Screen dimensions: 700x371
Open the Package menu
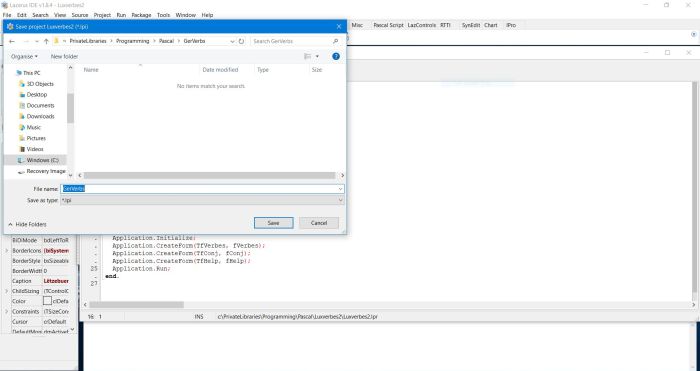(x=142, y=15)
